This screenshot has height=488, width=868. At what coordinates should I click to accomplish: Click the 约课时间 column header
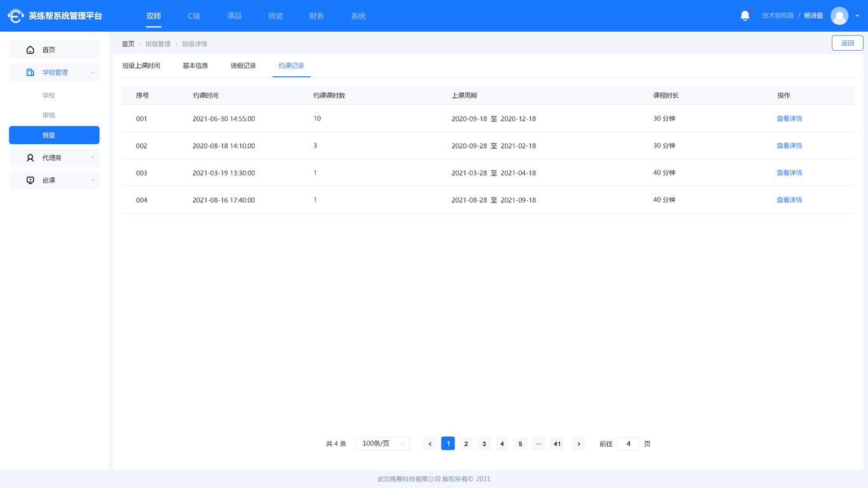click(x=206, y=95)
